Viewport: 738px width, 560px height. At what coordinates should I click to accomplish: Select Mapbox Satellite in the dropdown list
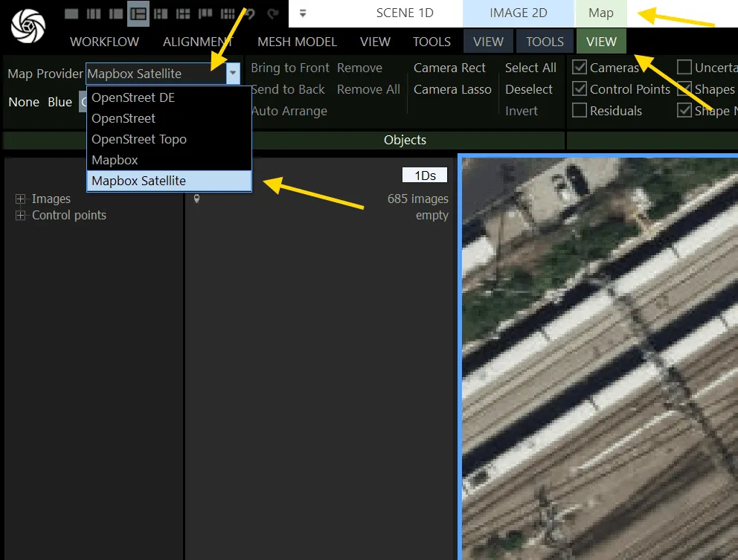(x=169, y=181)
